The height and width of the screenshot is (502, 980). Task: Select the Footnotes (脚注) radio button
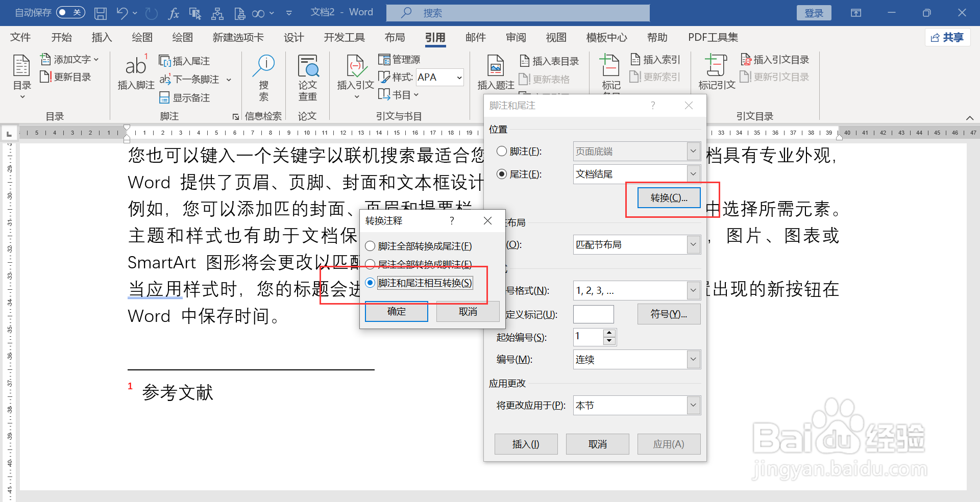click(x=502, y=151)
